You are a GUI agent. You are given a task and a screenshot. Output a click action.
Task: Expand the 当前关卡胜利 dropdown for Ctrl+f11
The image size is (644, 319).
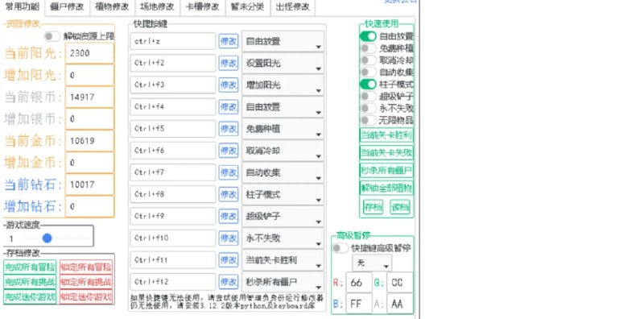(283, 260)
